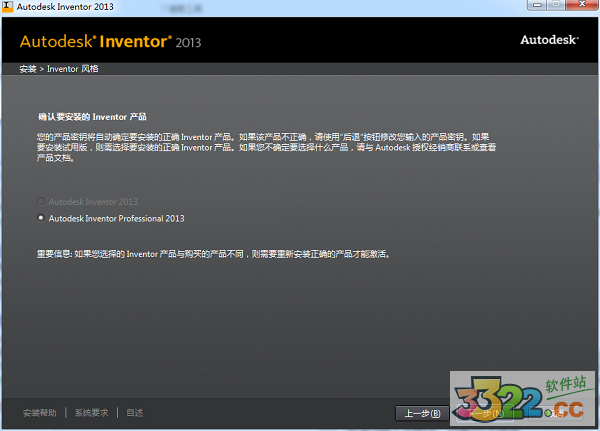Click the 重要信息 notice text
600x431 pixels.
click(x=214, y=254)
